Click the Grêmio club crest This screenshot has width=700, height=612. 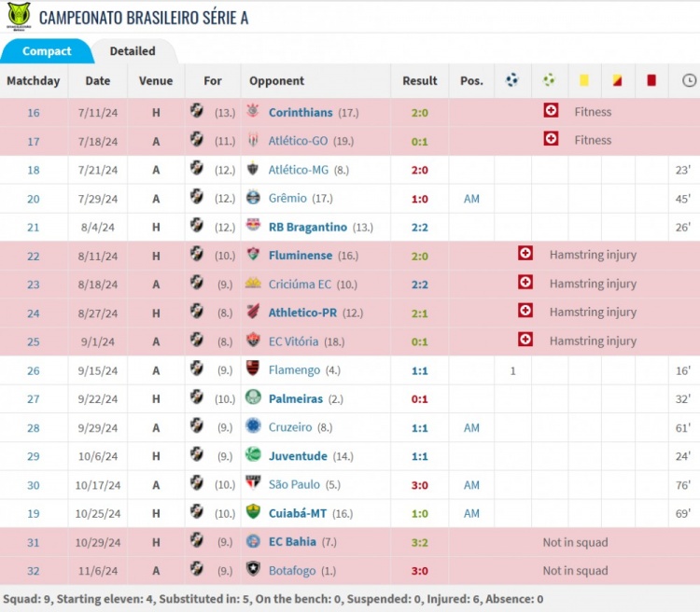[x=253, y=198]
